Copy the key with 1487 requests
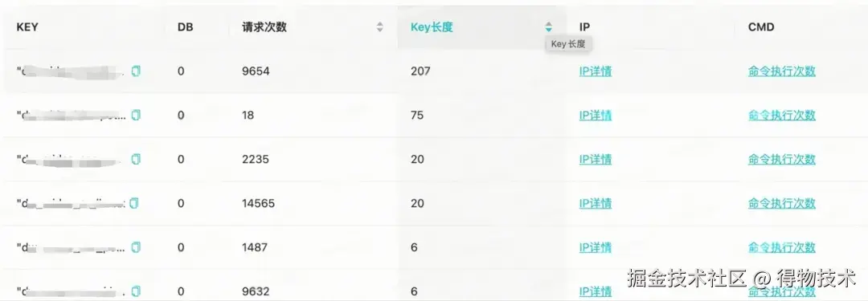The height and width of the screenshot is (301, 868). (x=136, y=247)
